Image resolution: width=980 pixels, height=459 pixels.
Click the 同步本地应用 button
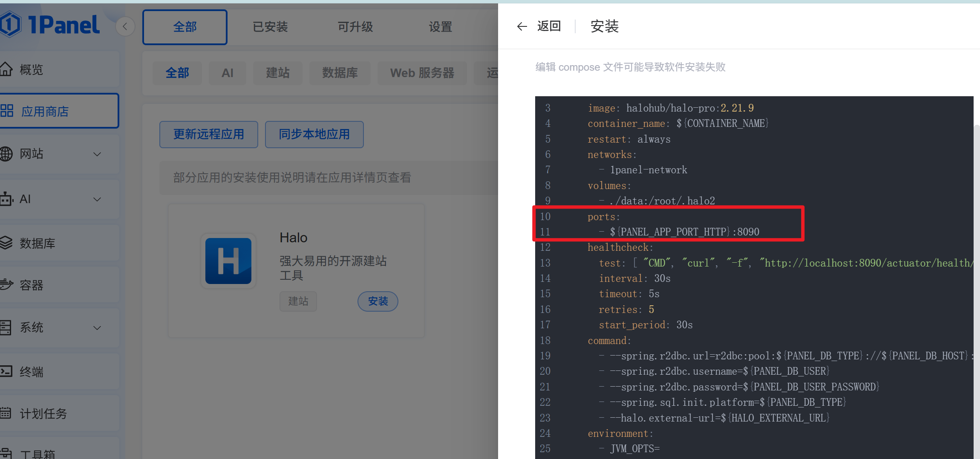pos(314,135)
